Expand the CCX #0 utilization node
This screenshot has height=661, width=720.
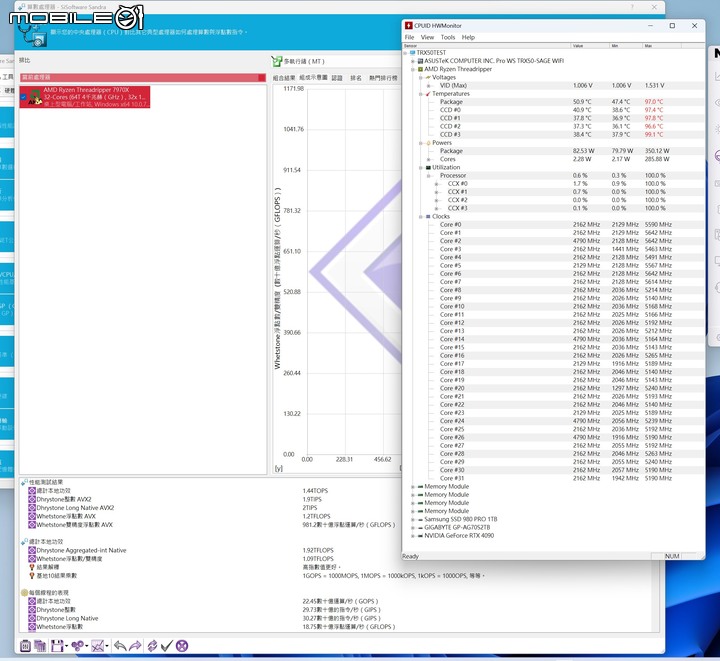436,184
